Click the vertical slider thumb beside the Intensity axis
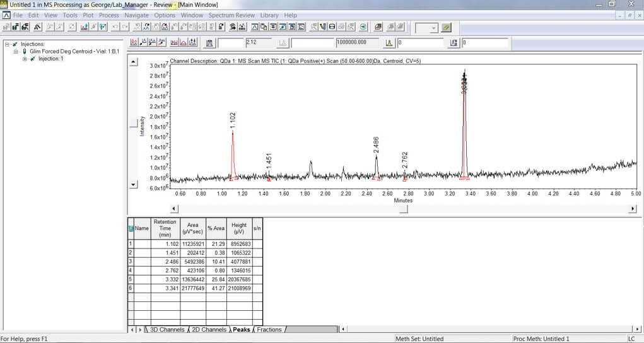 click(134, 123)
